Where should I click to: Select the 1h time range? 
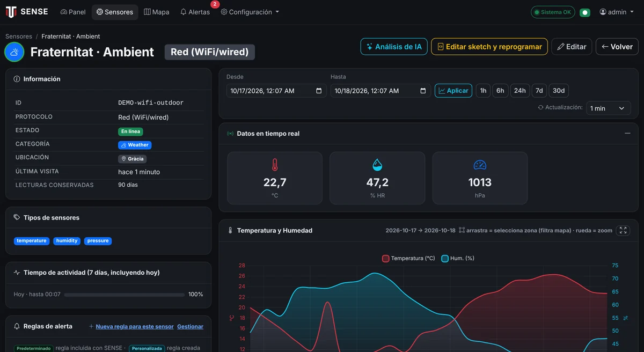coord(483,91)
